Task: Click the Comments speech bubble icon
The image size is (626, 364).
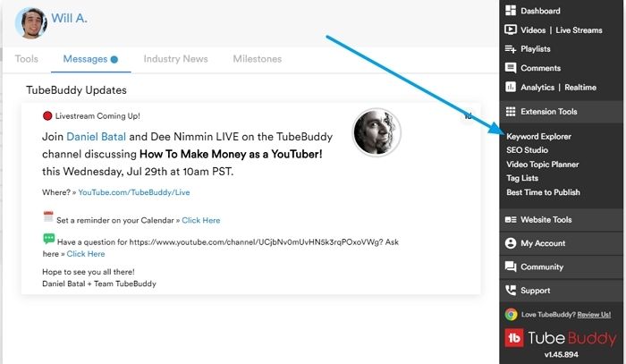Action: pyautogui.click(x=511, y=68)
